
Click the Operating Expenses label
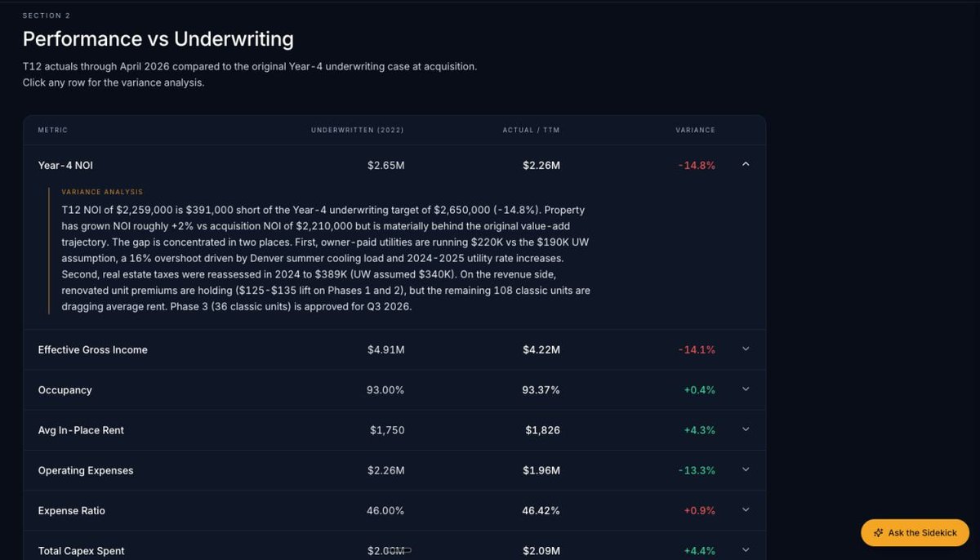pos(85,470)
